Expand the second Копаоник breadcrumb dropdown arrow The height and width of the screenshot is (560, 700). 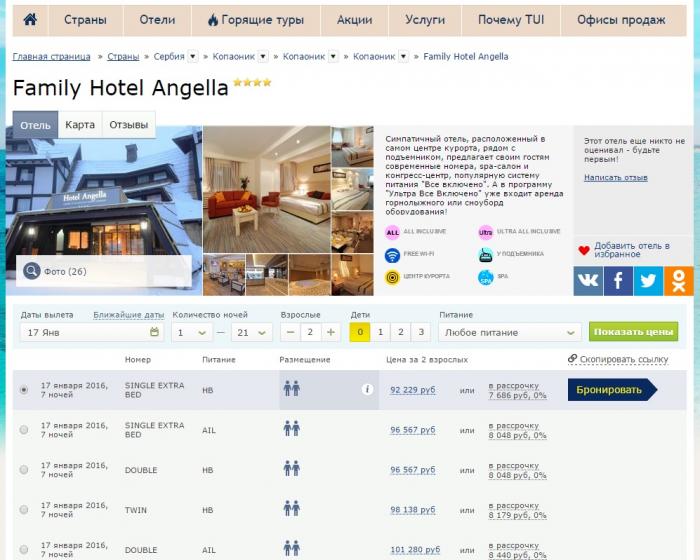tap(333, 56)
